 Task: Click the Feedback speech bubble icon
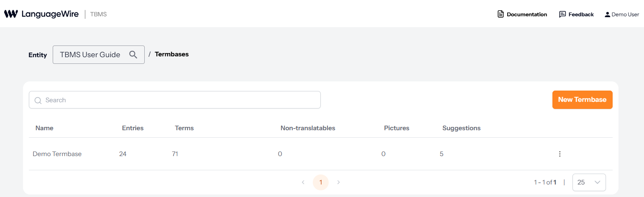[562, 14]
